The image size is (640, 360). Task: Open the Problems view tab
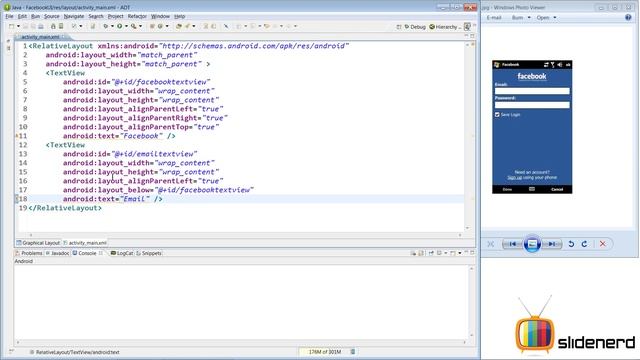tap(29, 253)
